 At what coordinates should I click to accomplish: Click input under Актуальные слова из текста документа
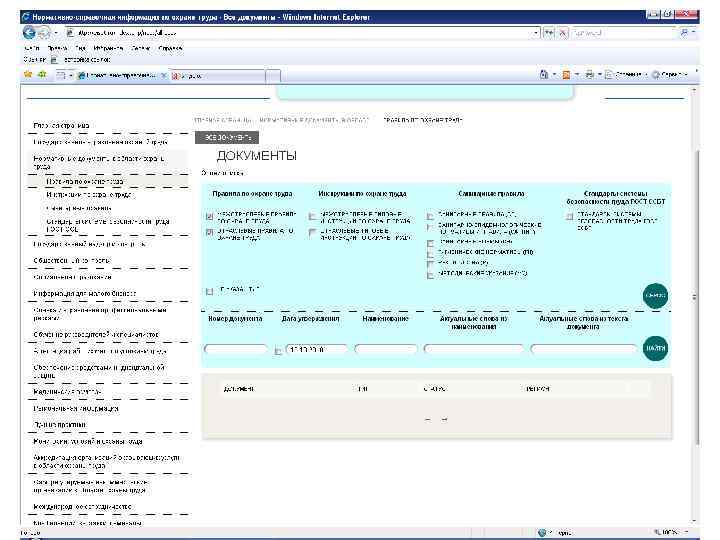584,349
